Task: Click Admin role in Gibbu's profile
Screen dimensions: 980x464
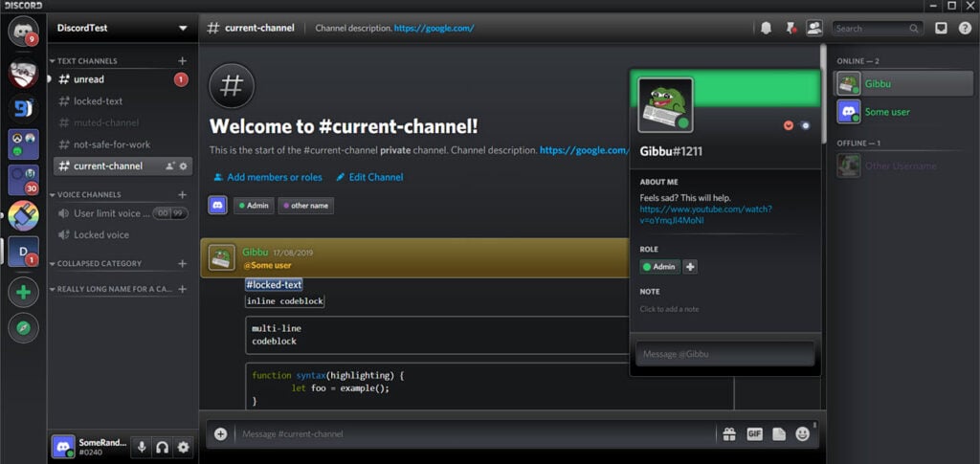Action: pyautogui.click(x=659, y=267)
